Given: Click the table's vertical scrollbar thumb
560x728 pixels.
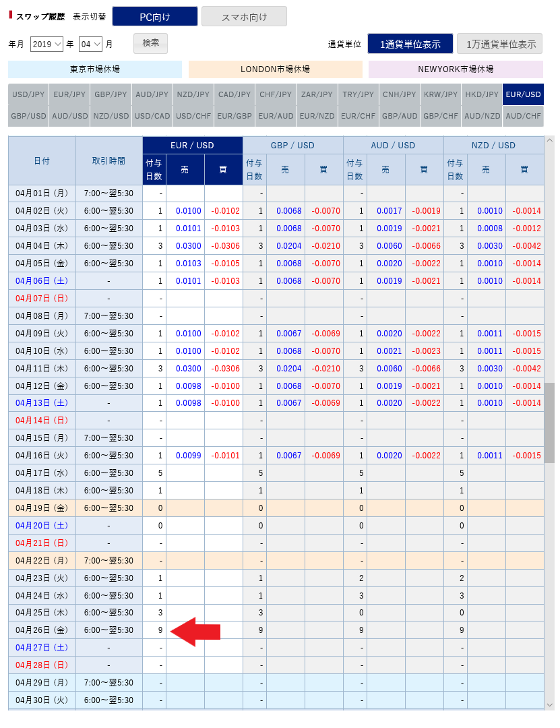Looking at the screenshot, I should point(550,423).
